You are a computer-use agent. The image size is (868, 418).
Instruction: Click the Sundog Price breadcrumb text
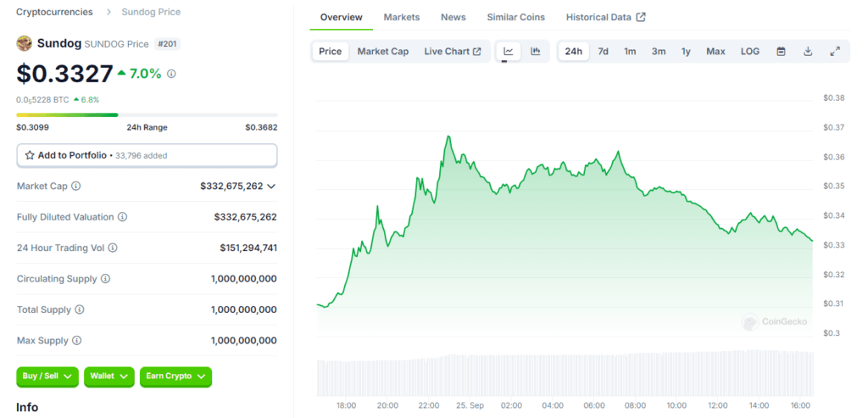[151, 12]
